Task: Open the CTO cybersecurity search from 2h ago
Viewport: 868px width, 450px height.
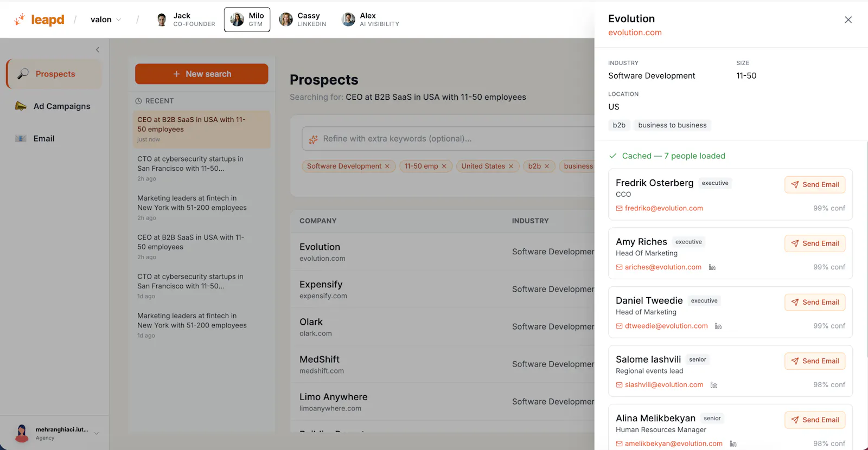Action: 201,168
